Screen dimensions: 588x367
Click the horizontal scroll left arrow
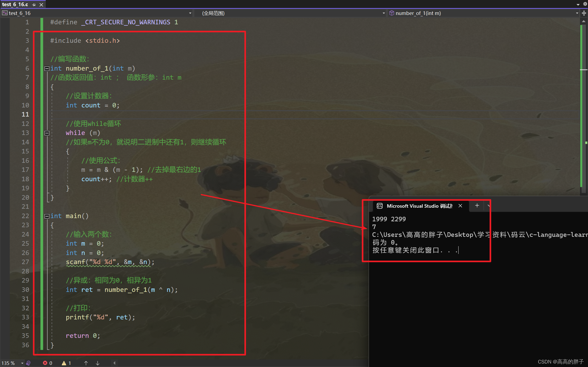coord(114,363)
